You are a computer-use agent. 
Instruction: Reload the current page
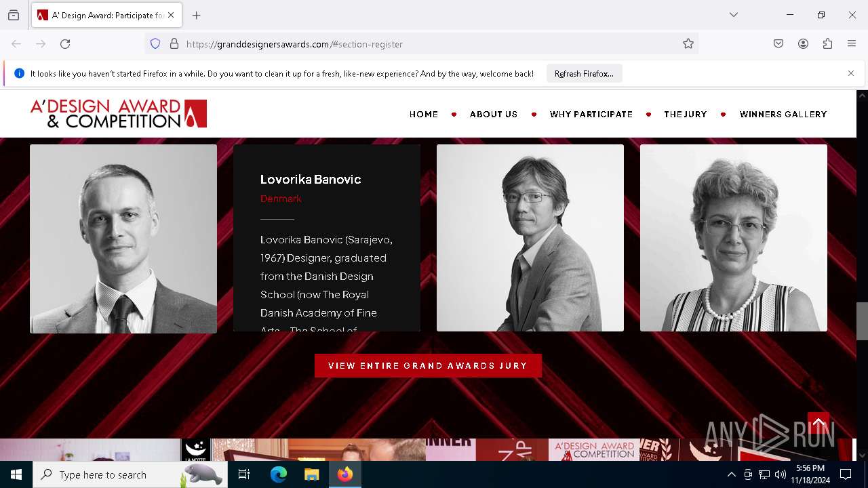pyautogui.click(x=65, y=44)
